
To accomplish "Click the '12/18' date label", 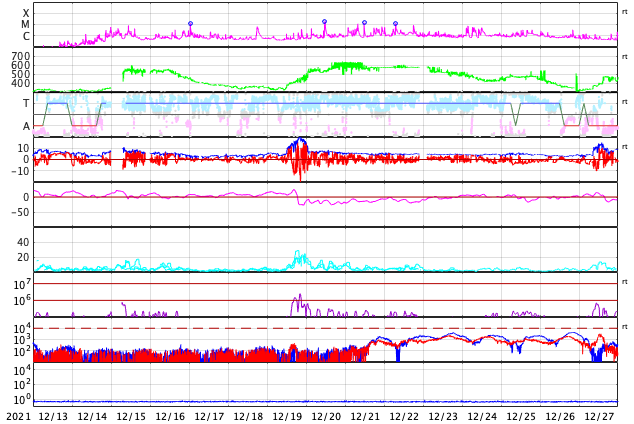I will click(248, 417).
